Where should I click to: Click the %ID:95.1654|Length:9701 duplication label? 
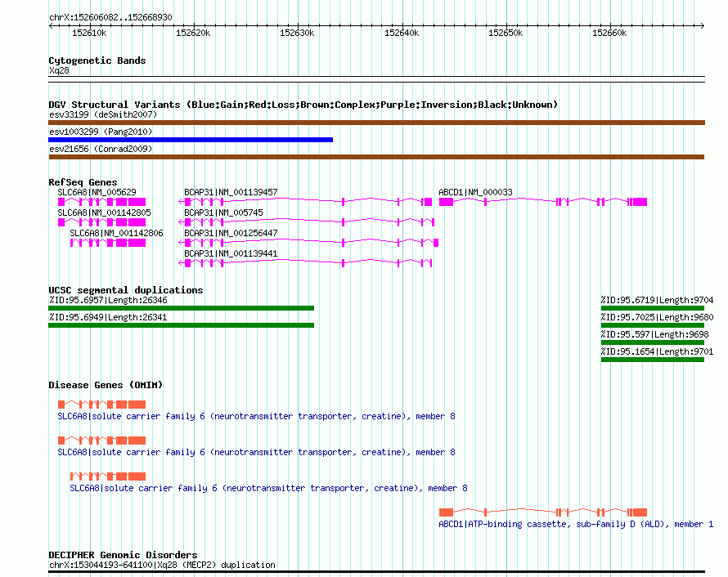657,351
